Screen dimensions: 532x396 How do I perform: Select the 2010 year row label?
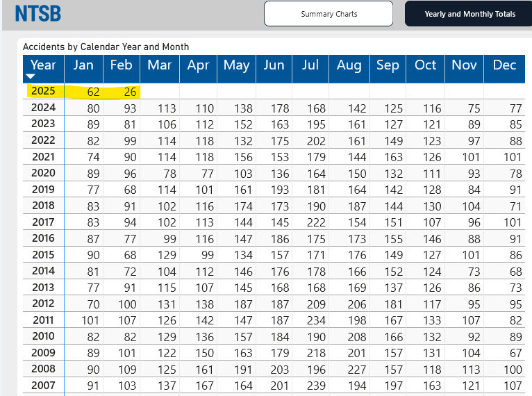(43, 336)
